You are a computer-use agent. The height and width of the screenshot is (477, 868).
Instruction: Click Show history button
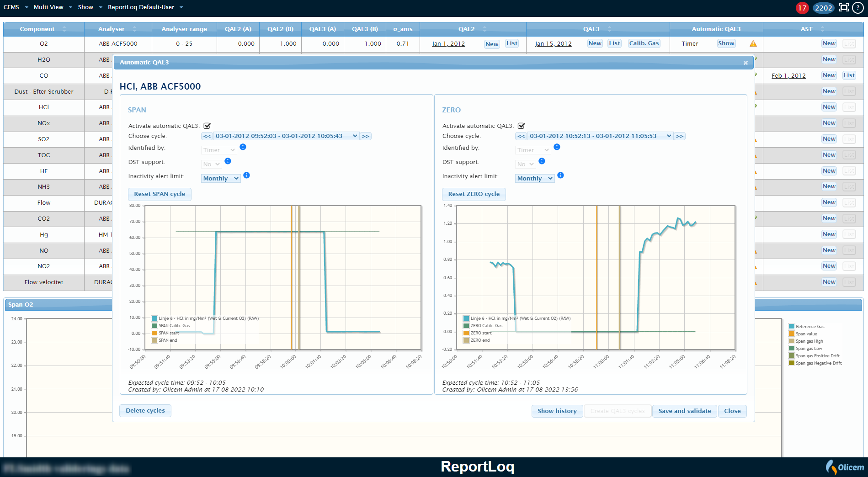(x=557, y=411)
